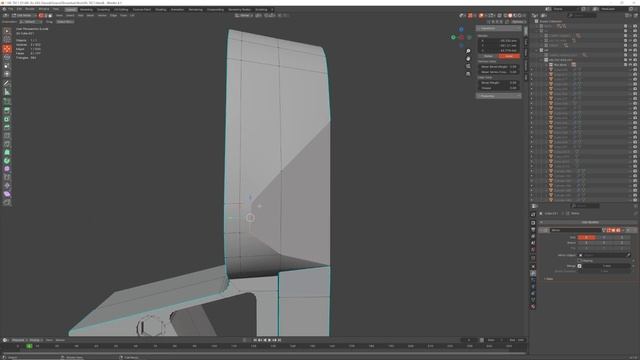Adjust the edge Crease slider
Viewport: 640px width, 360px height.
click(x=499, y=88)
